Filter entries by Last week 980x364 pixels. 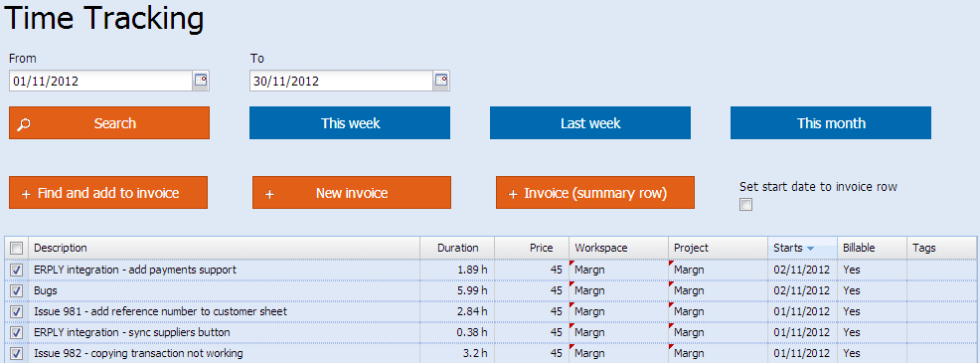pyautogui.click(x=590, y=123)
